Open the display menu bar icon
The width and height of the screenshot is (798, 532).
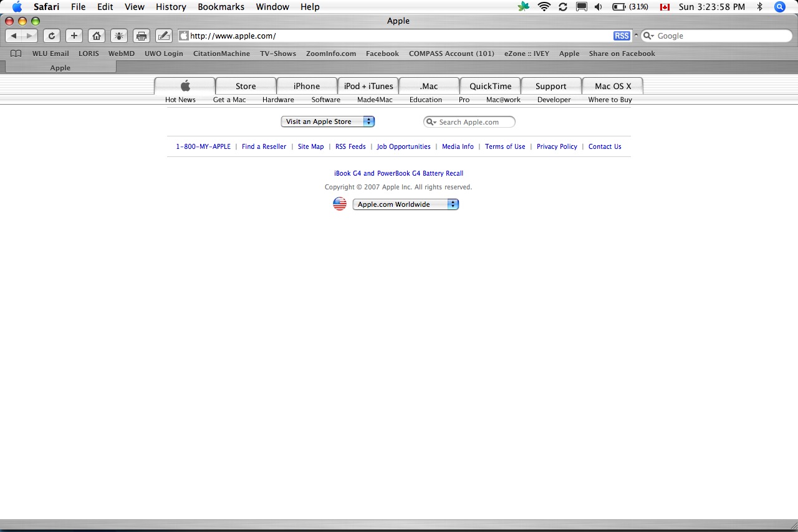[581, 7]
